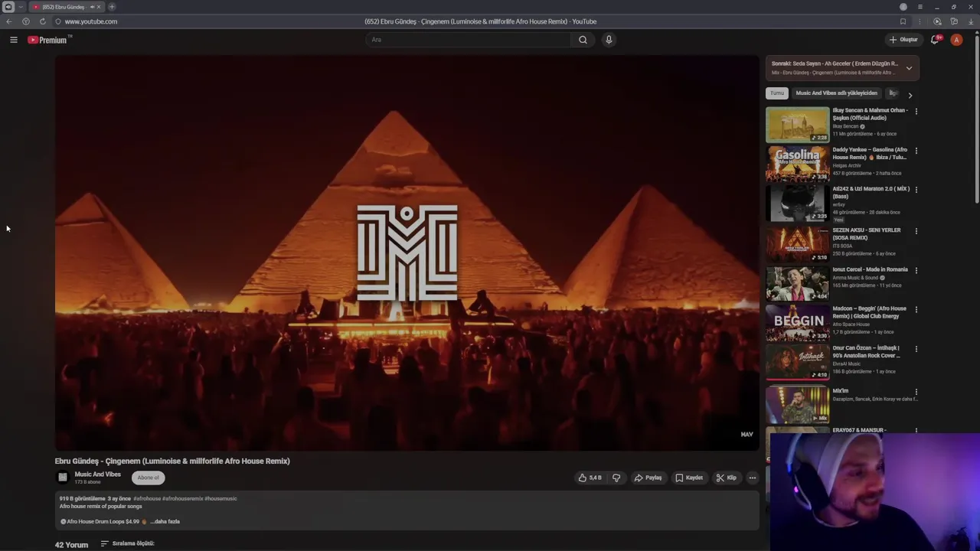Open Helgas Archiv channel name

847,165
